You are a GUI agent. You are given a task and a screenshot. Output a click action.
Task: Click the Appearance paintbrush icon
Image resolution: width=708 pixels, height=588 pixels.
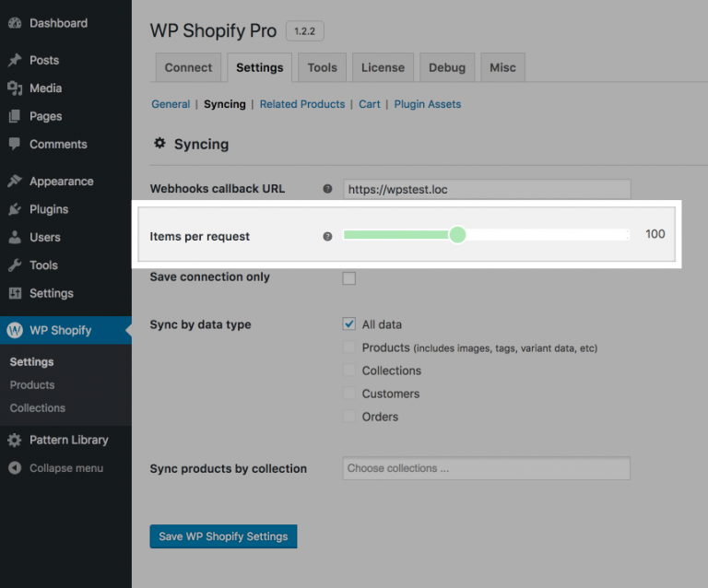tap(15, 181)
